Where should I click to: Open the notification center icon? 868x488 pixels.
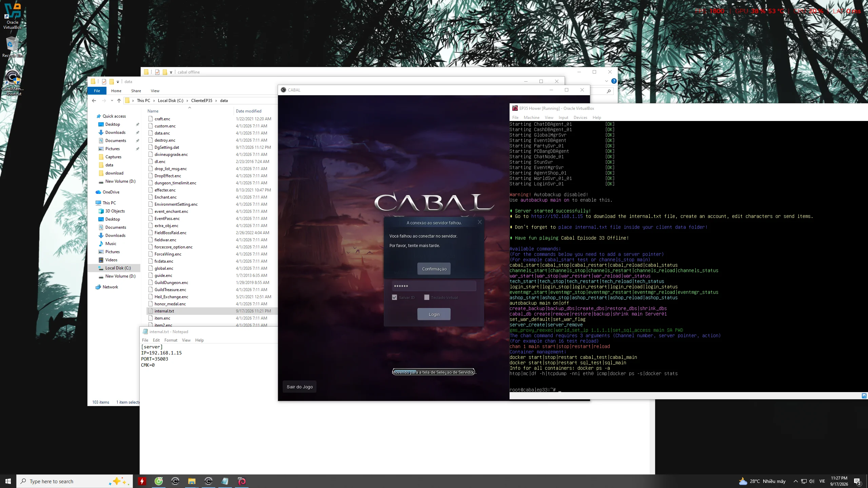[857, 481]
